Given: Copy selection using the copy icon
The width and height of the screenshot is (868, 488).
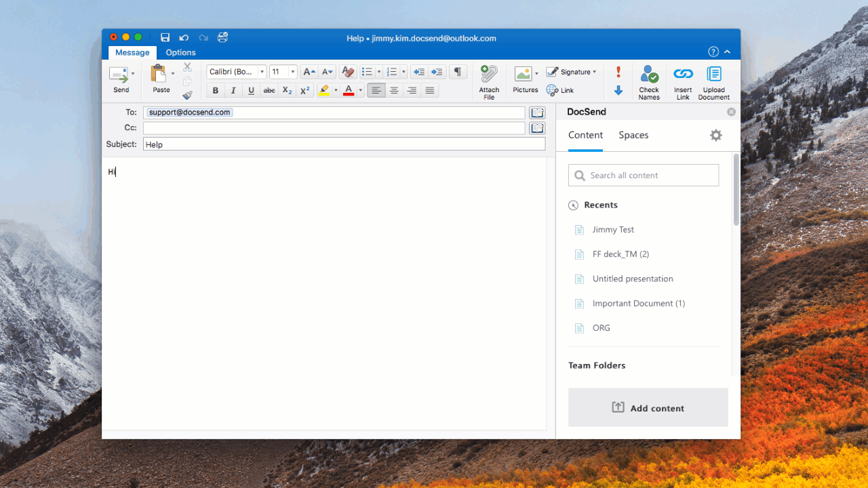Looking at the screenshot, I should pyautogui.click(x=187, y=81).
